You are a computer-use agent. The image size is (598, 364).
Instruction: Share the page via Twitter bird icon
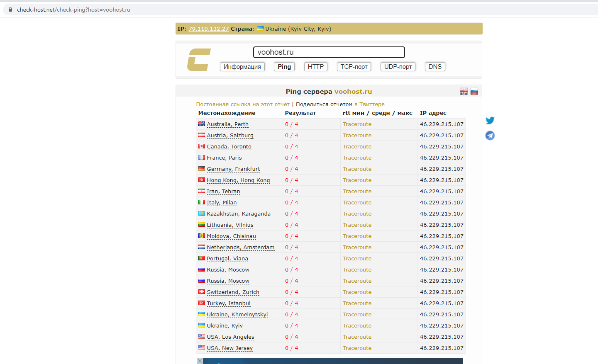pyautogui.click(x=490, y=120)
